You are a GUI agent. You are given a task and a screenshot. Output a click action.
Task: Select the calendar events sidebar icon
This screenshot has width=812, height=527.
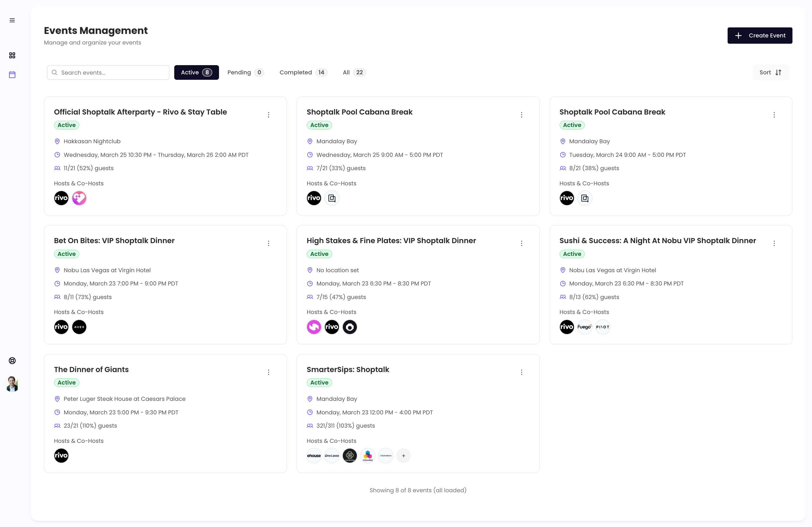12,75
